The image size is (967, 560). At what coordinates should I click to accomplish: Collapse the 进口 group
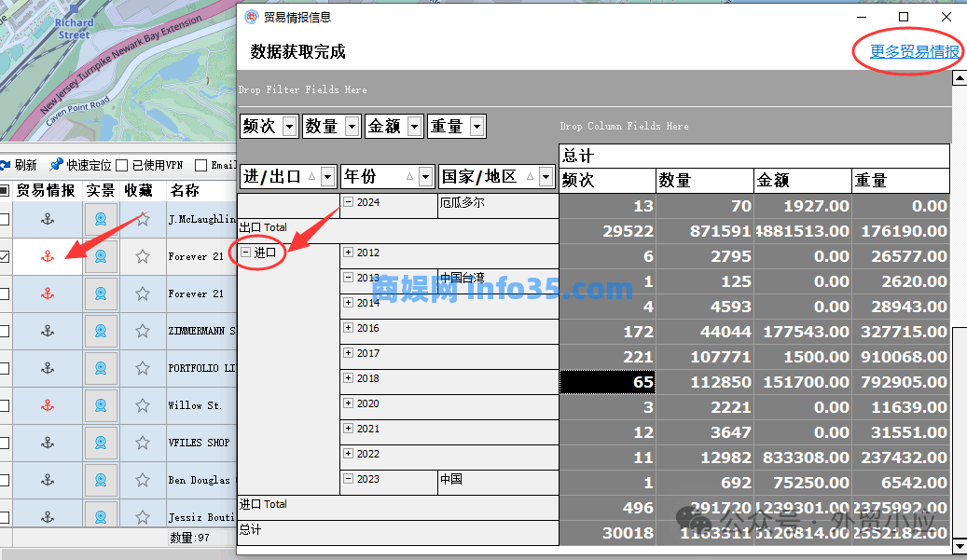pyautogui.click(x=245, y=252)
